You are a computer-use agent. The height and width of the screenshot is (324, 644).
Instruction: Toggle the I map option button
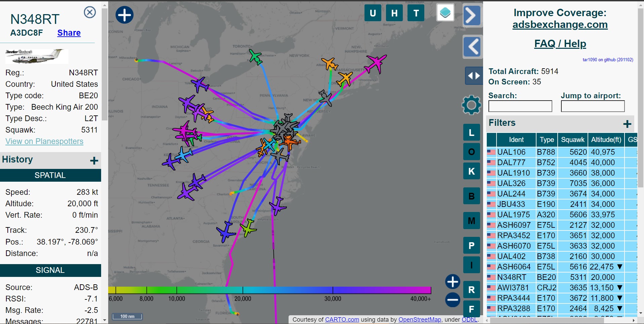pyautogui.click(x=472, y=265)
